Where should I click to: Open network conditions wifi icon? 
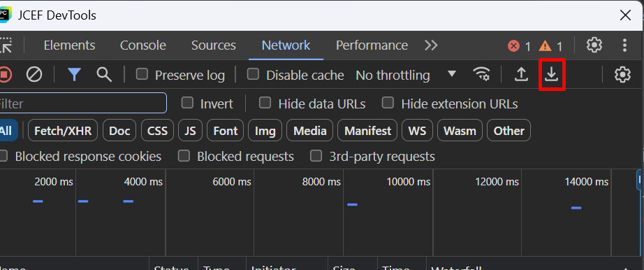coord(481,75)
